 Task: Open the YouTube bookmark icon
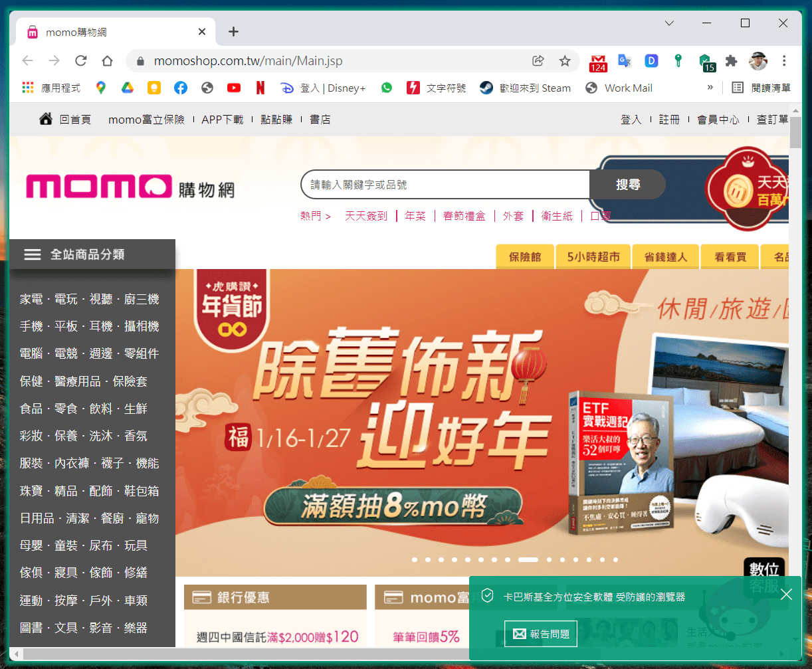(234, 88)
